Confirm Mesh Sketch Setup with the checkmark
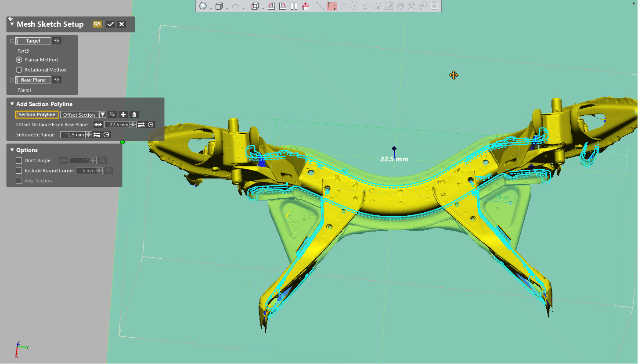Image resolution: width=638 pixels, height=364 pixels. point(111,24)
